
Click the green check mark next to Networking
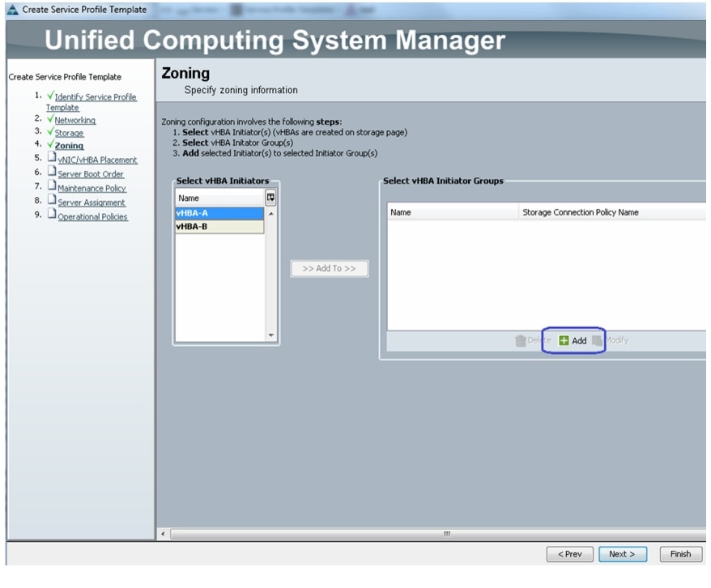(50, 118)
